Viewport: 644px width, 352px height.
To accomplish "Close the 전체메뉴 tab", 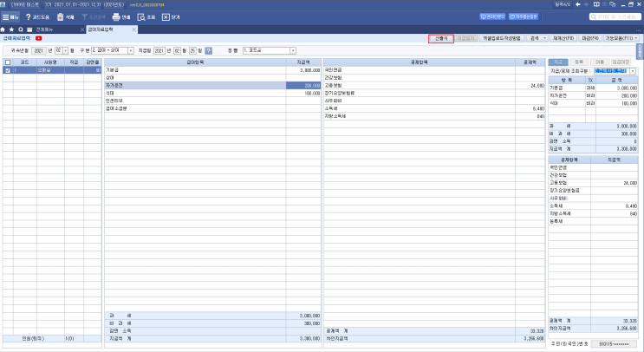I will 82,30.
